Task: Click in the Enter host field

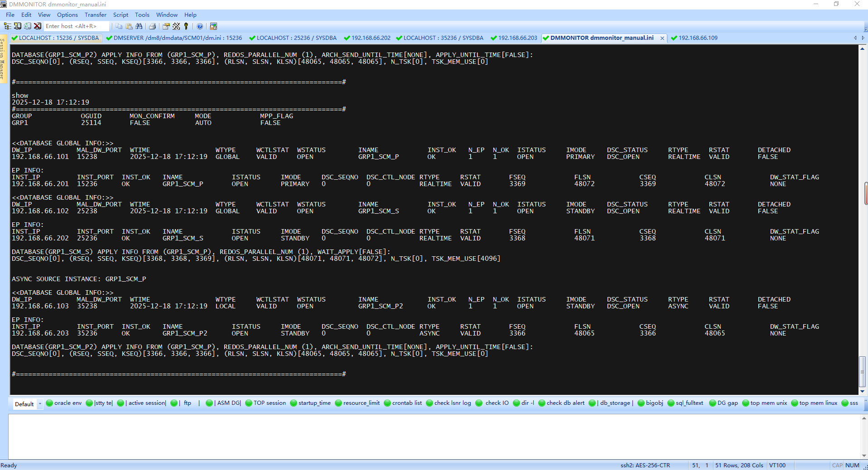Action: tap(76, 26)
